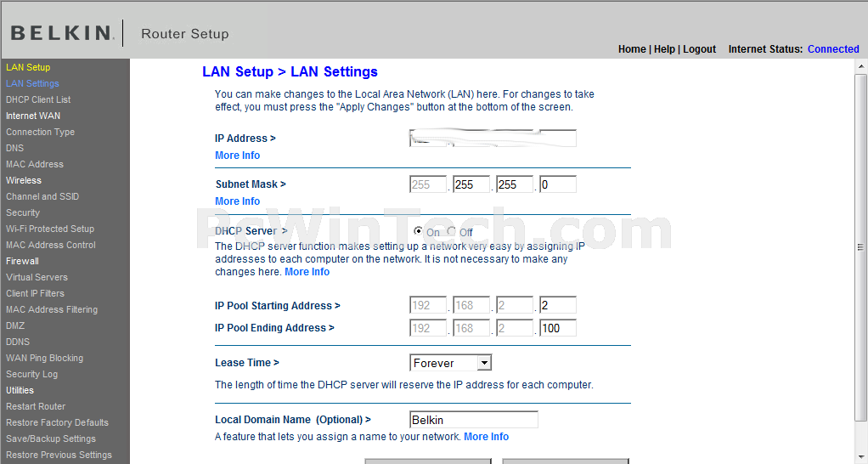The image size is (868, 464).
Task: Click the Belkin logo
Action: tap(62, 33)
